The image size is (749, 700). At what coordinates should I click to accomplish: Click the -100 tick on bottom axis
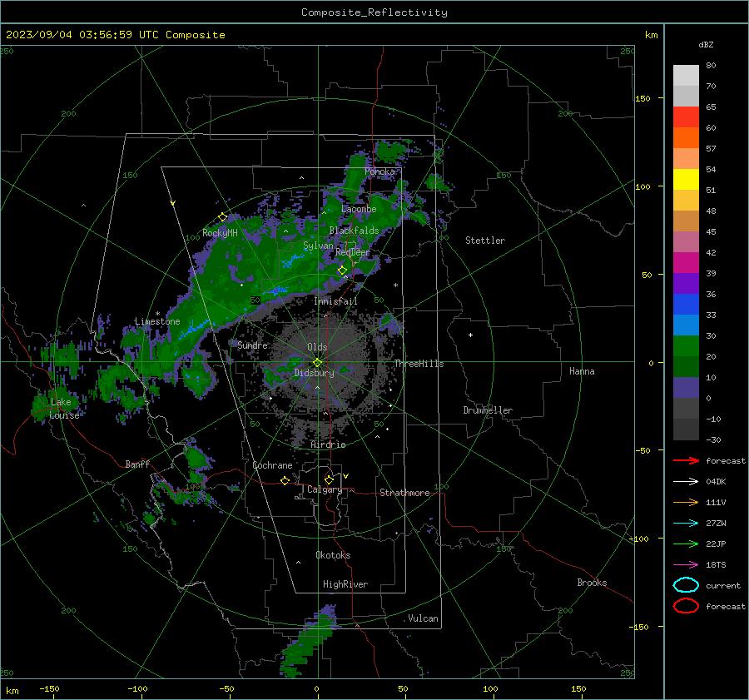137,688
